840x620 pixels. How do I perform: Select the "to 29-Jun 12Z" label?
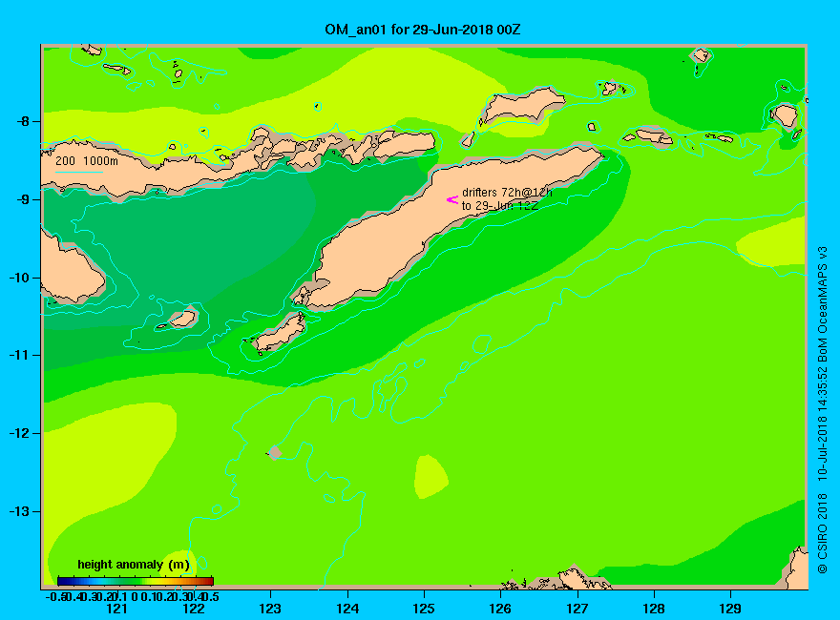click(x=499, y=206)
